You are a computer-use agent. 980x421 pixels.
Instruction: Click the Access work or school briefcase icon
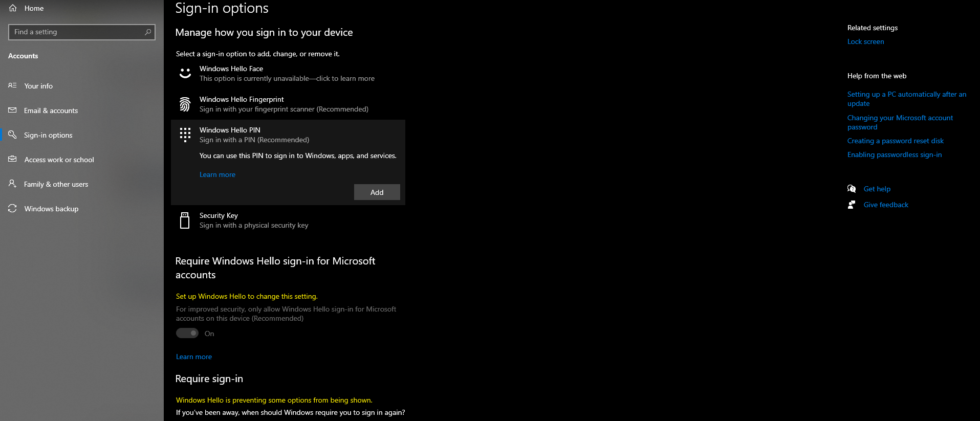(x=12, y=159)
